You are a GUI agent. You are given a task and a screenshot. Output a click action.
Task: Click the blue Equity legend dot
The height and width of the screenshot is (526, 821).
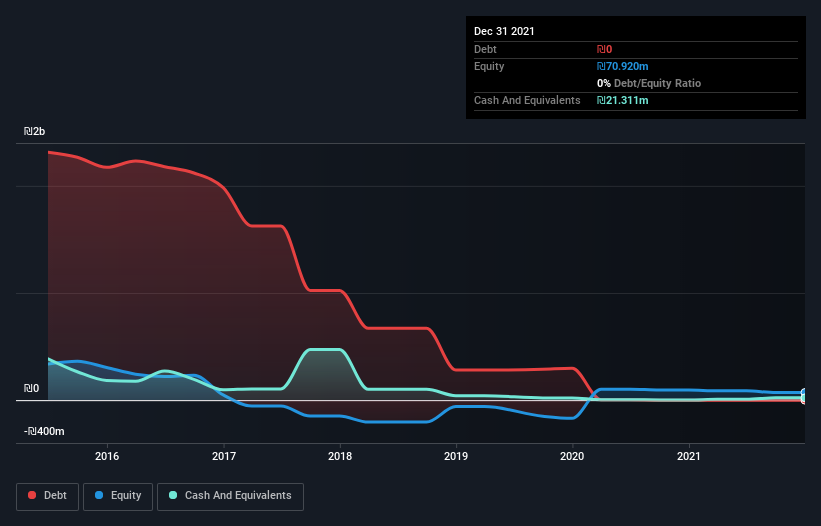tap(99, 495)
